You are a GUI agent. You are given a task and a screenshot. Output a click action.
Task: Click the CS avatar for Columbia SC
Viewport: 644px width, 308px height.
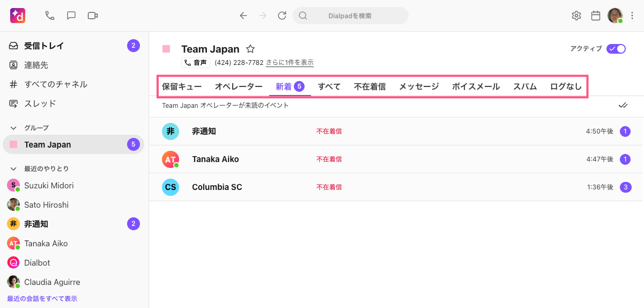point(171,187)
